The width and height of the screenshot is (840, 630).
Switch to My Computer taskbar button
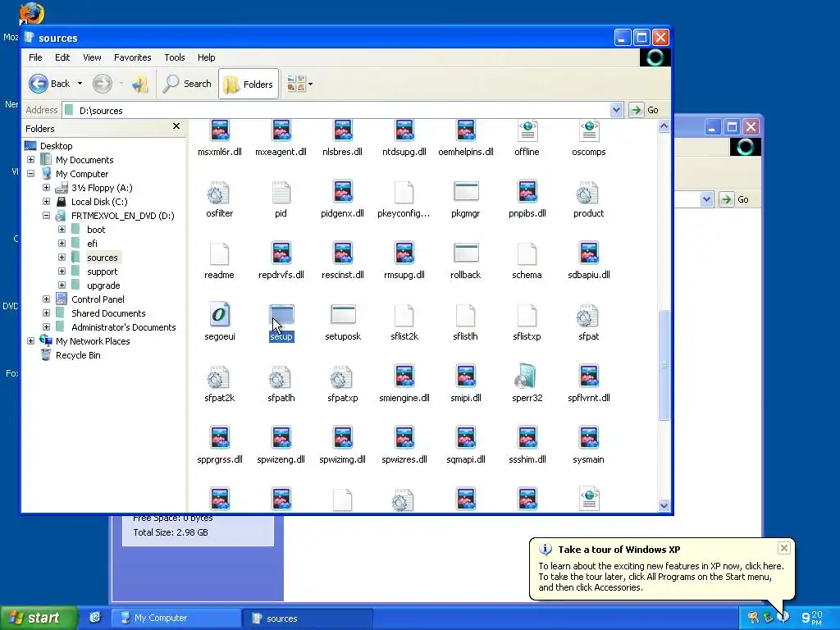176,618
